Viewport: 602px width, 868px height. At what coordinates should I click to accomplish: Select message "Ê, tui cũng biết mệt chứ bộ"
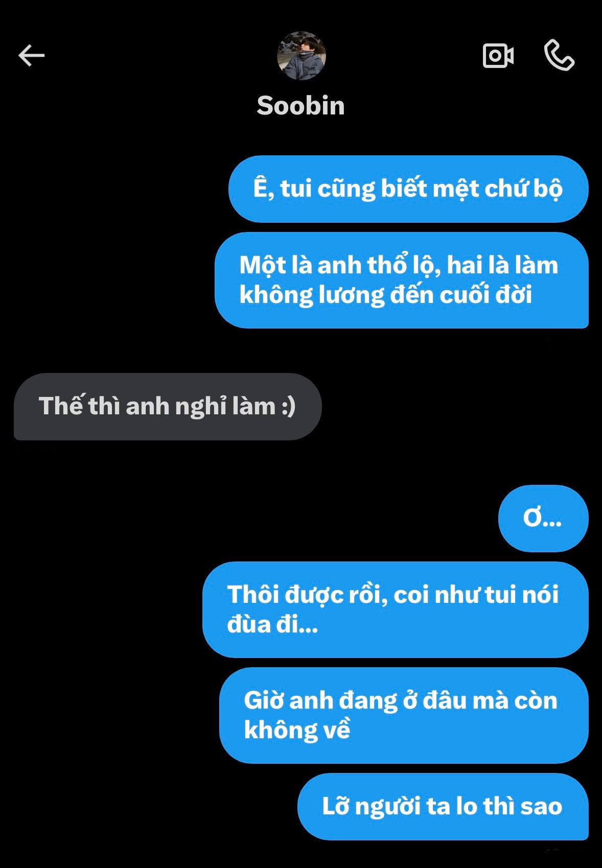coord(408,189)
